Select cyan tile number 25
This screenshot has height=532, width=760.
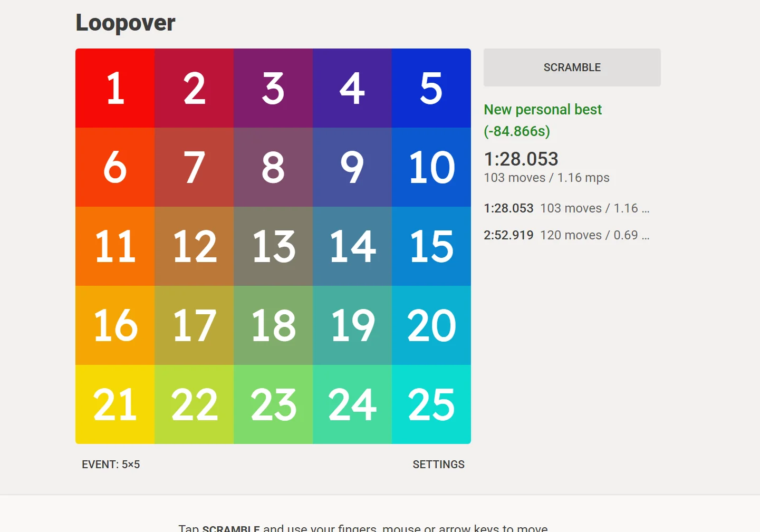pos(431,404)
